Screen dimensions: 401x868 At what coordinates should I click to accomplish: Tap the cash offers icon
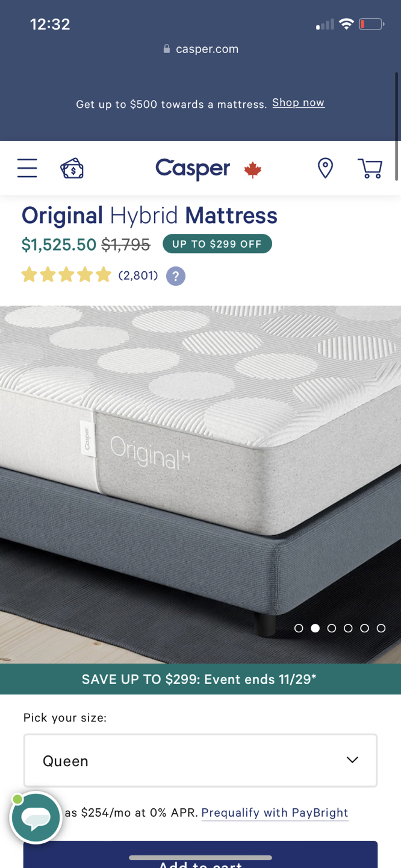pyautogui.click(x=72, y=168)
